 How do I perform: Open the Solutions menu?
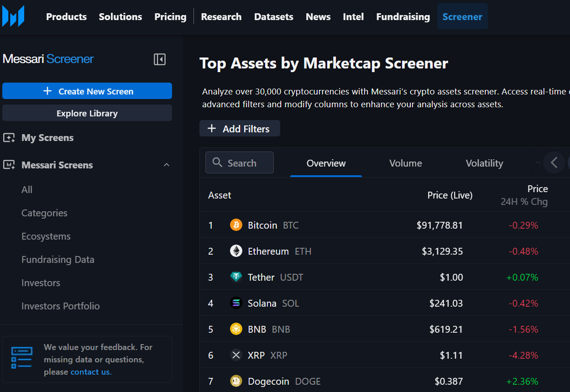coord(120,17)
